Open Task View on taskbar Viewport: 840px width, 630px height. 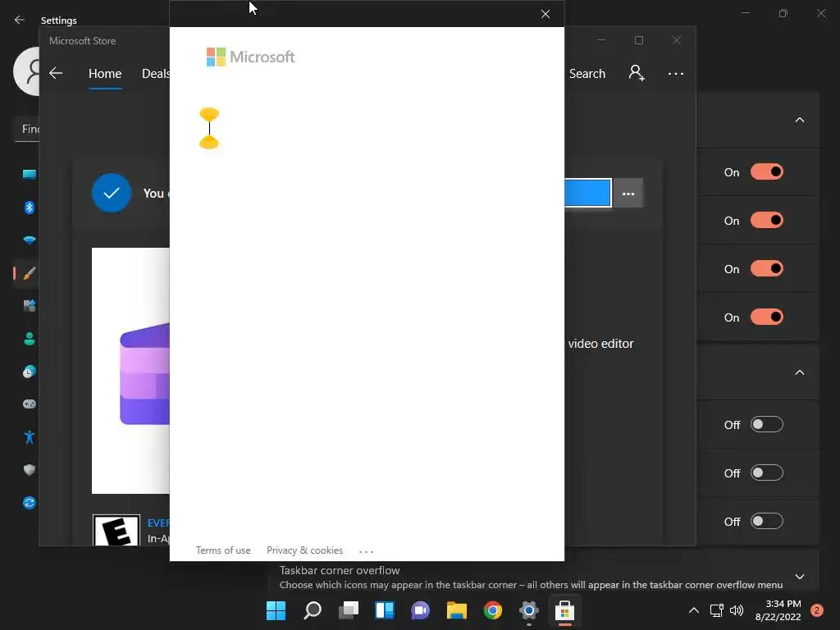(348, 610)
